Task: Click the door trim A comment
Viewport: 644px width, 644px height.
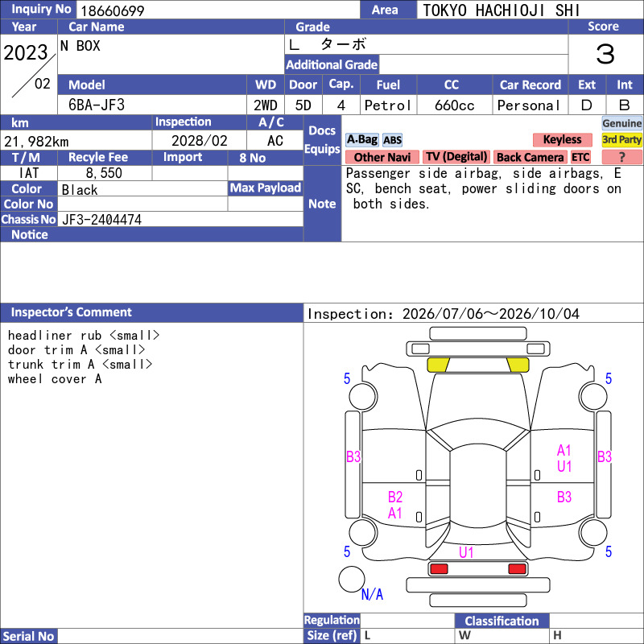Action: tap(76, 350)
